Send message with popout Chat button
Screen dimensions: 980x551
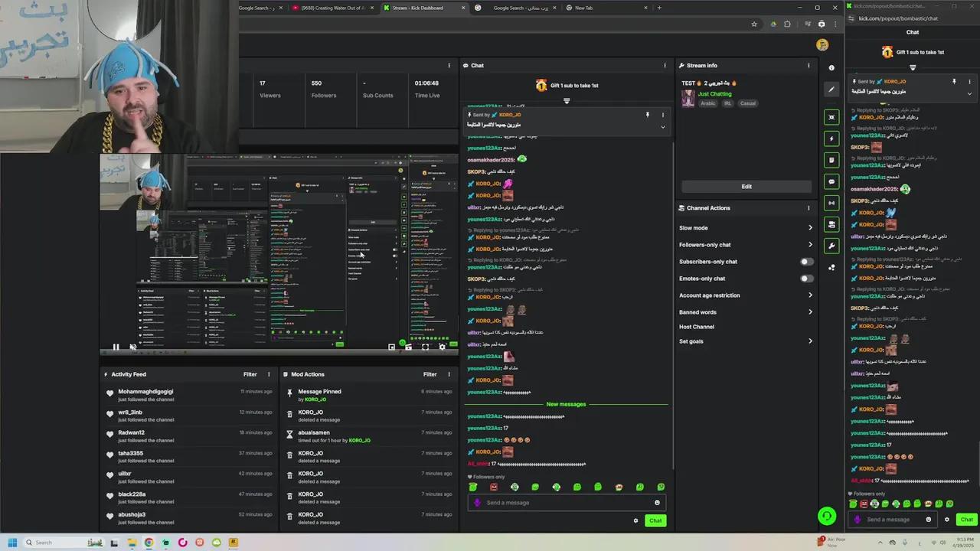pos(967,520)
